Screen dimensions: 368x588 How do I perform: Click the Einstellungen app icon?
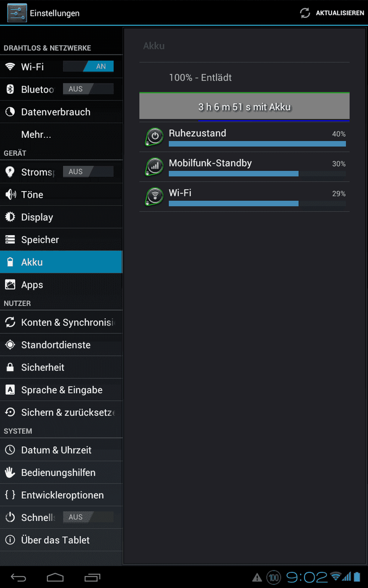[17, 13]
